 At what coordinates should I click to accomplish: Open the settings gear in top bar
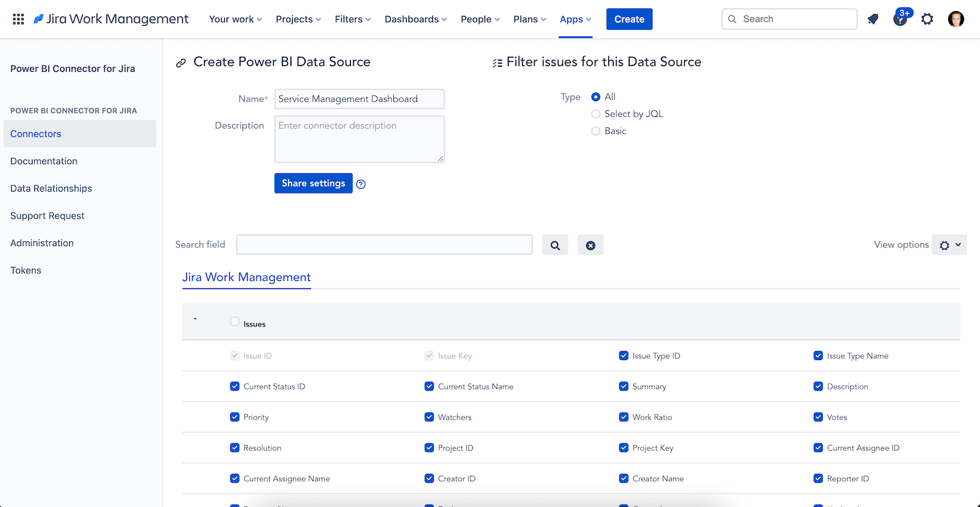click(927, 19)
